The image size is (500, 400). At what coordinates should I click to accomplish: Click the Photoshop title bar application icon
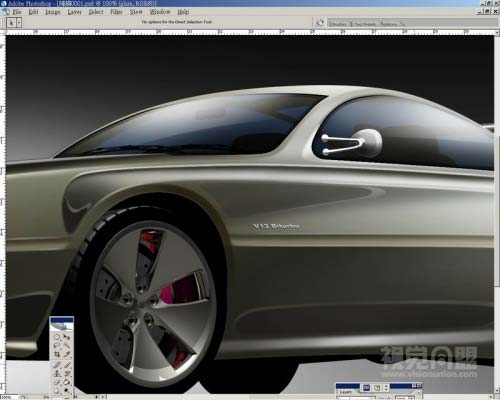[x=3, y=3]
